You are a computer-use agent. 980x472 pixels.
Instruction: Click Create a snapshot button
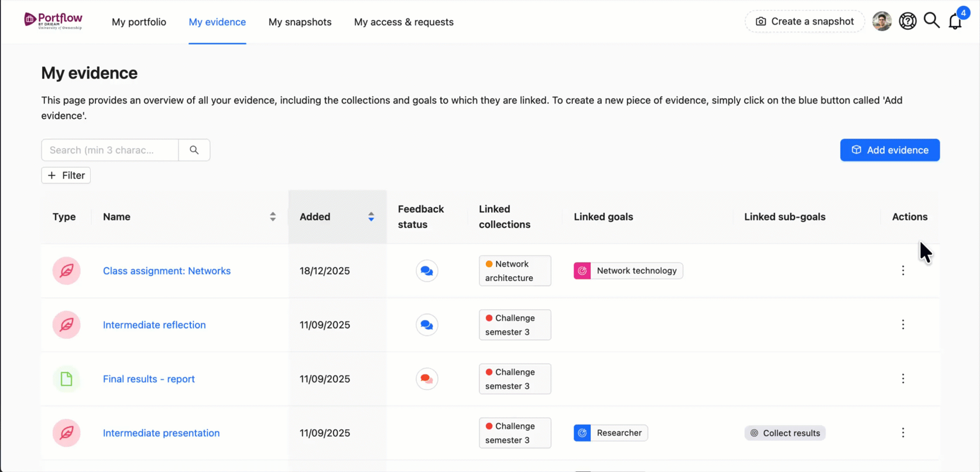point(804,21)
